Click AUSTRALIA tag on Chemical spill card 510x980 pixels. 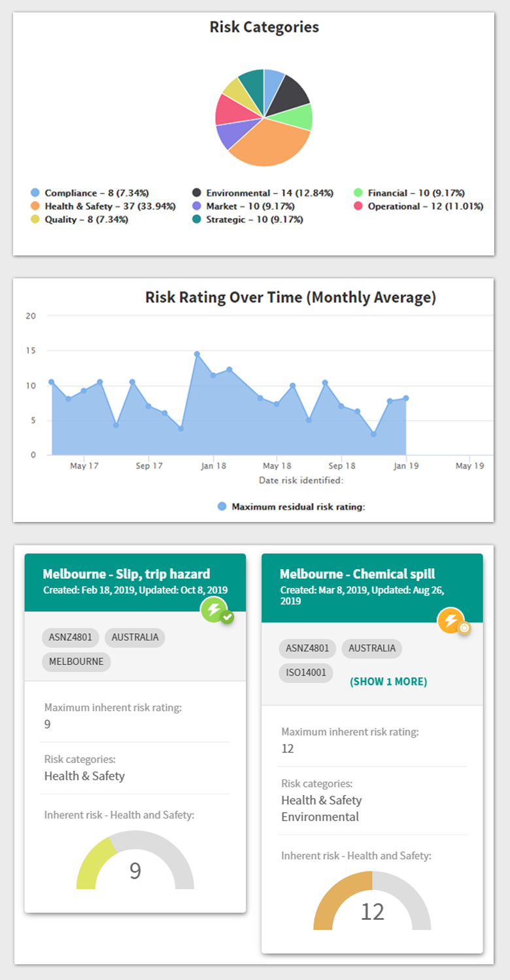371,648
